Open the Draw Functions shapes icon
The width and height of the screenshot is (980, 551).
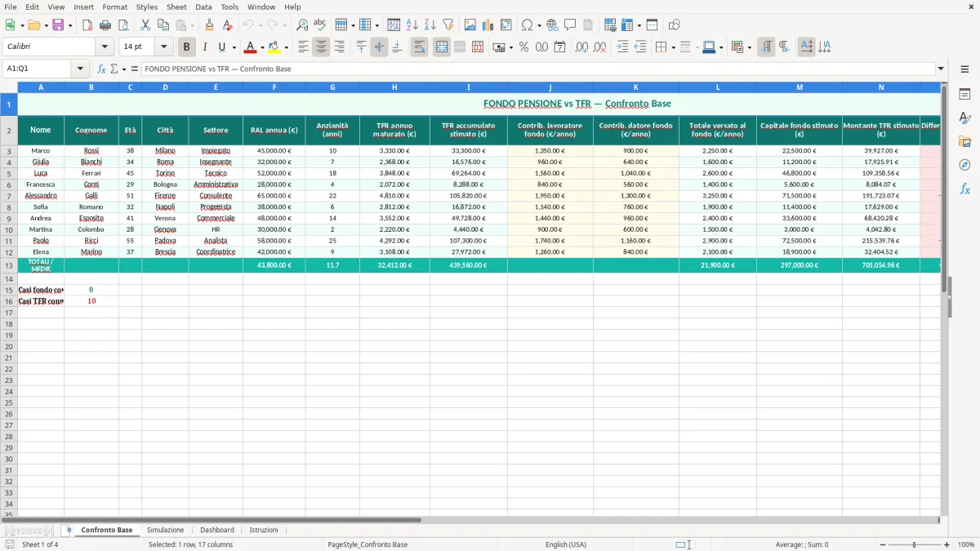click(x=675, y=25)
